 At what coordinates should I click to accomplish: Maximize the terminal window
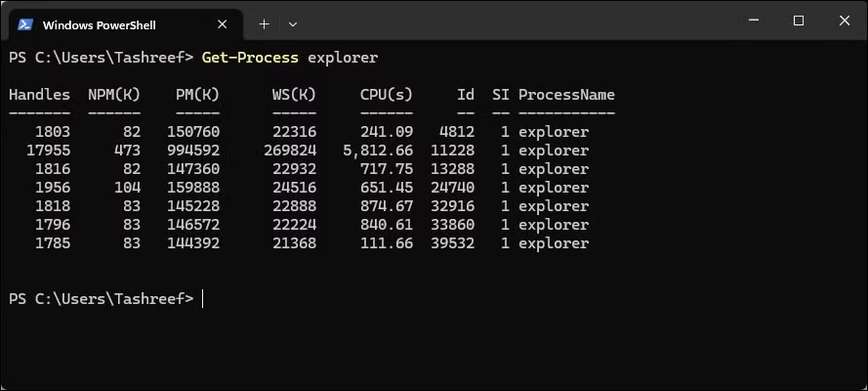(799, 22)
